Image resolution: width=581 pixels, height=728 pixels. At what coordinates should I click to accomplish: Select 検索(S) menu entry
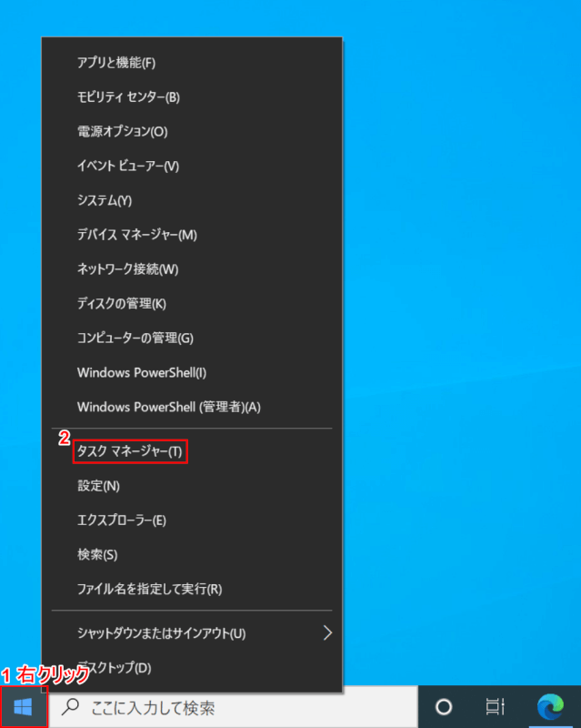click(192, 554)
